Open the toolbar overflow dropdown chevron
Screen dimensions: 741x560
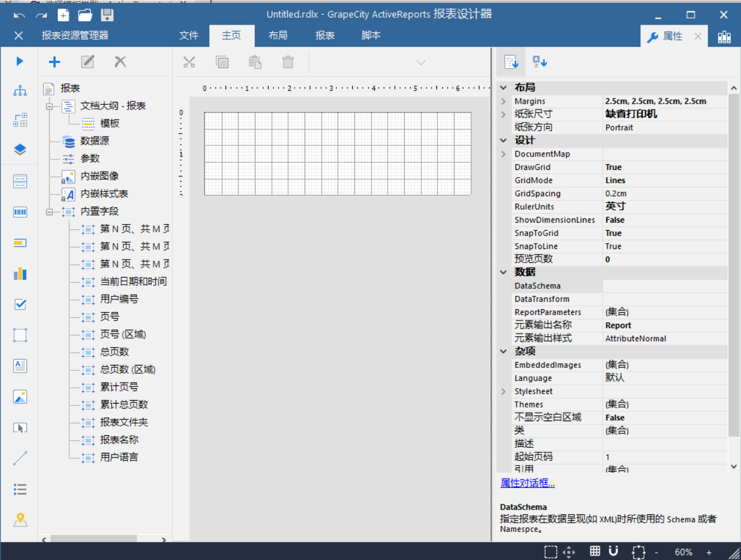[421, 62]
